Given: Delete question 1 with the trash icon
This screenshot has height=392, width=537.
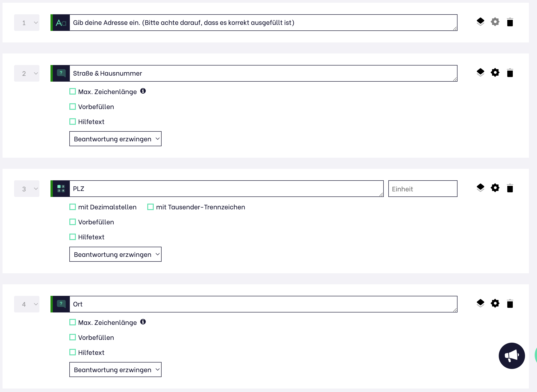Looking at the screenshot, I should [510, 22].
